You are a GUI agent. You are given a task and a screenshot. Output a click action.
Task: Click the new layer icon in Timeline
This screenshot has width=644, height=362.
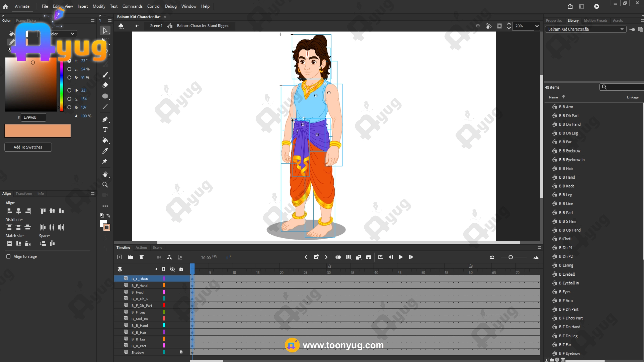[x=120, y=257]
